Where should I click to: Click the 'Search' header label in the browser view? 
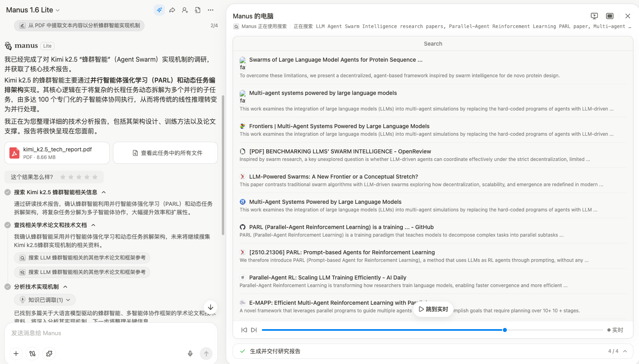click(433, 44)
